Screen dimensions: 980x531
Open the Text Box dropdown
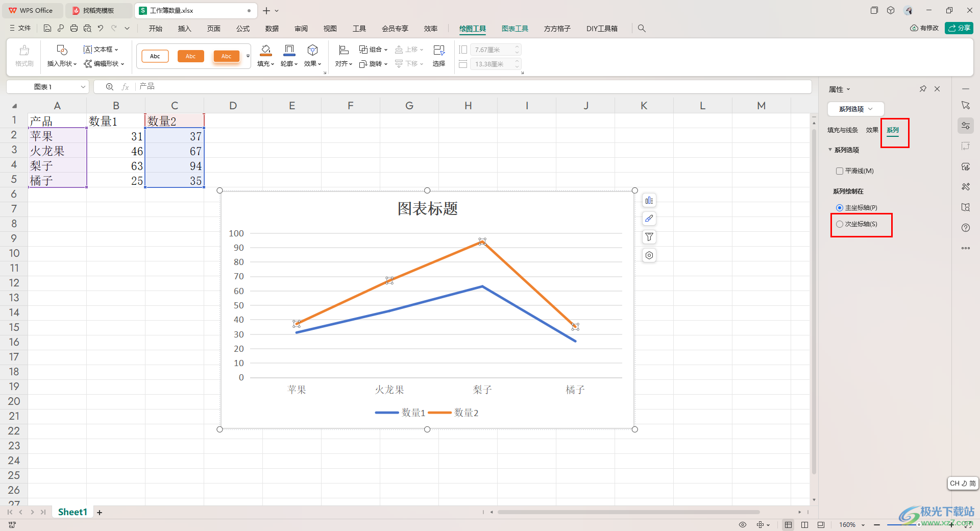coord(101,50)
